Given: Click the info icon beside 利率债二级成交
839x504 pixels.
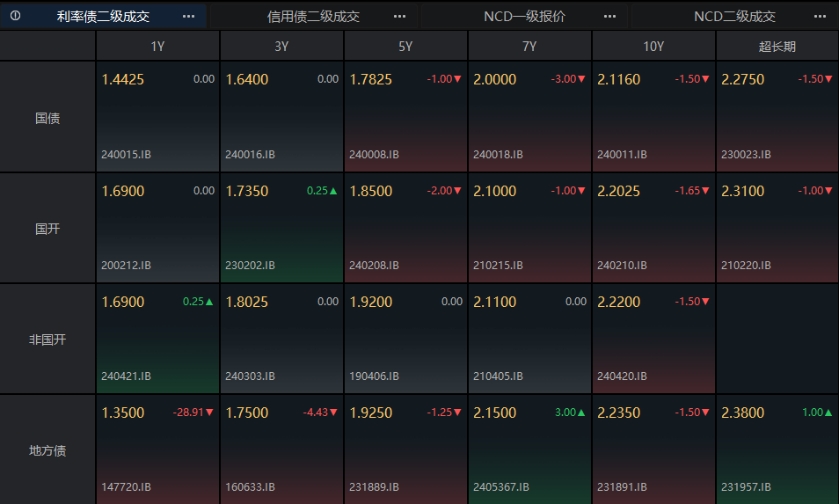Looking at the screenshot, I should 16,16.
